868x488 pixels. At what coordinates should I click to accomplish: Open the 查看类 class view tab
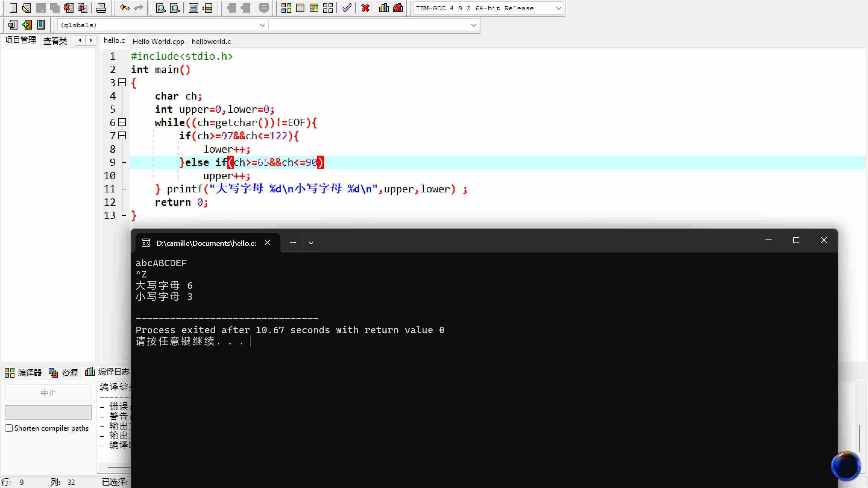click(x=55, y=41)
